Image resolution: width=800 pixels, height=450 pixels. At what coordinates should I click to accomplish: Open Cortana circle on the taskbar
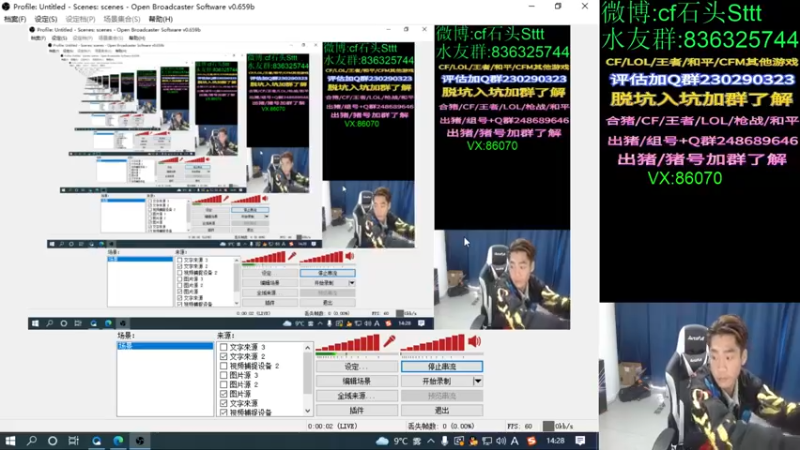53,441
